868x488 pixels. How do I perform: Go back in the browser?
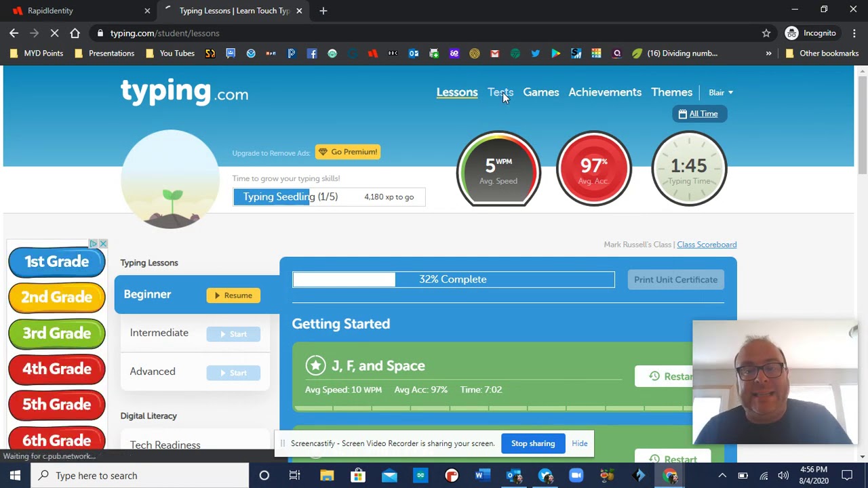[x=14, y=33]
